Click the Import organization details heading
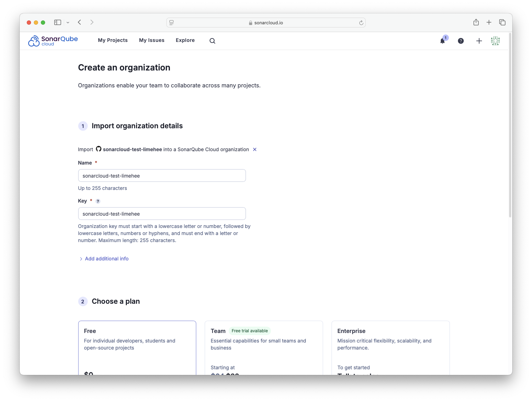Screen dimensions: 532x401 click(x=137, y=126)
